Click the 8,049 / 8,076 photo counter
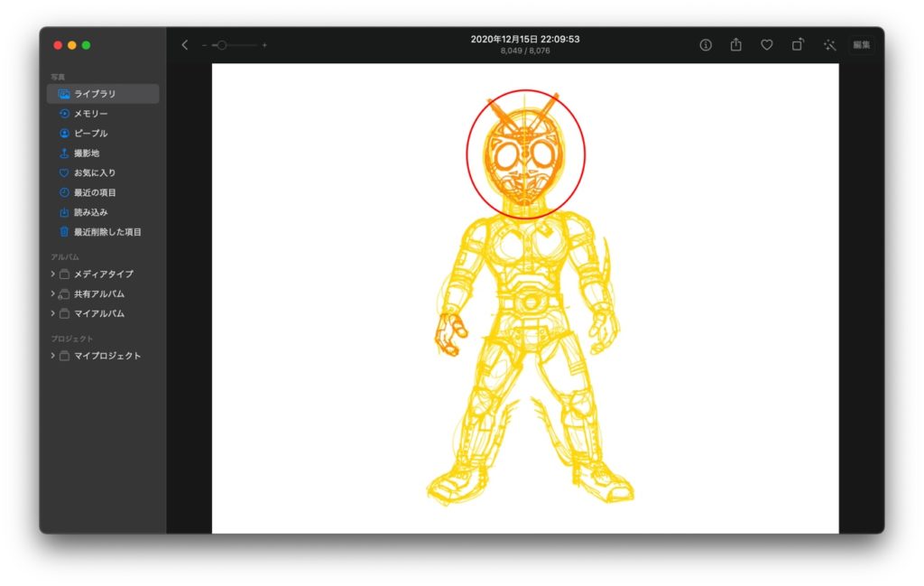 [525, 51]
